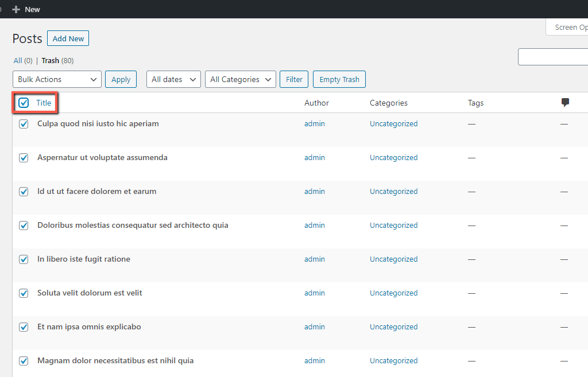This screenshot has height=377, width=588.
Task: Open admin author link for 'Culpa quod nisi' post
Action: (315, 124)
